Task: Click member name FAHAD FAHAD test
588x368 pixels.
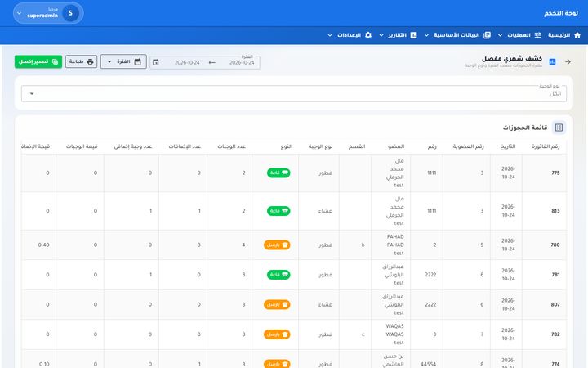Action: [395, 245]
